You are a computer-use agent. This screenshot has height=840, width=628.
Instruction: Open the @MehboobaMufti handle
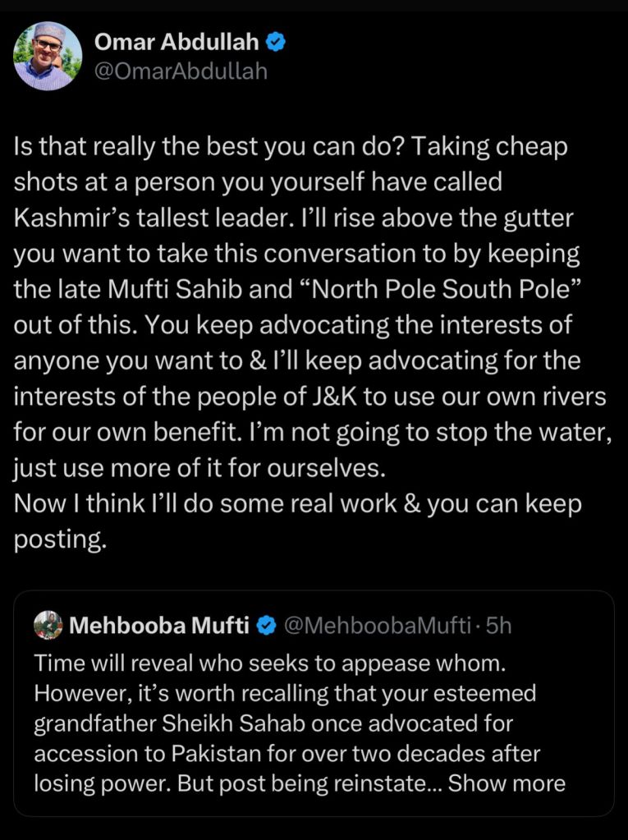click(378, 626)
